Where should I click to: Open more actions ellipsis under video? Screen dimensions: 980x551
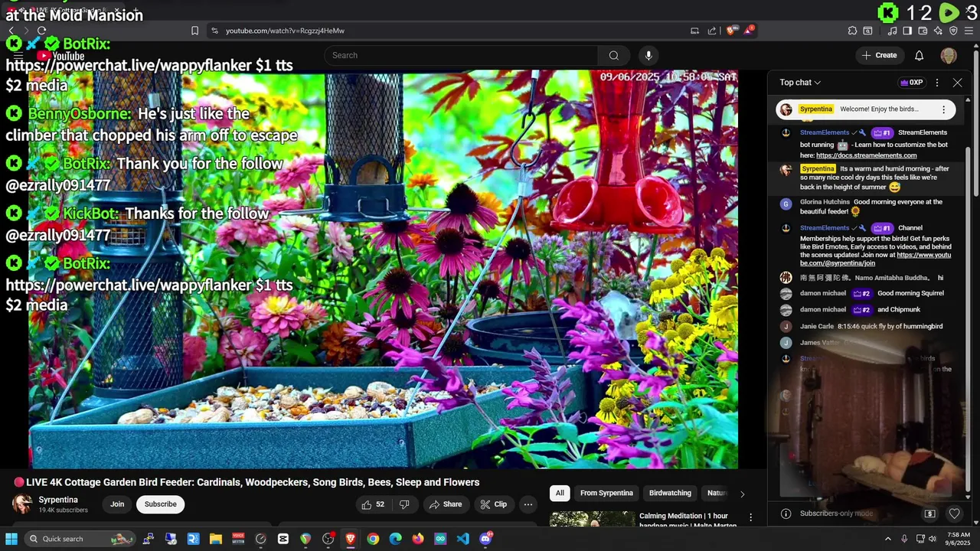(x=528, y=504)
